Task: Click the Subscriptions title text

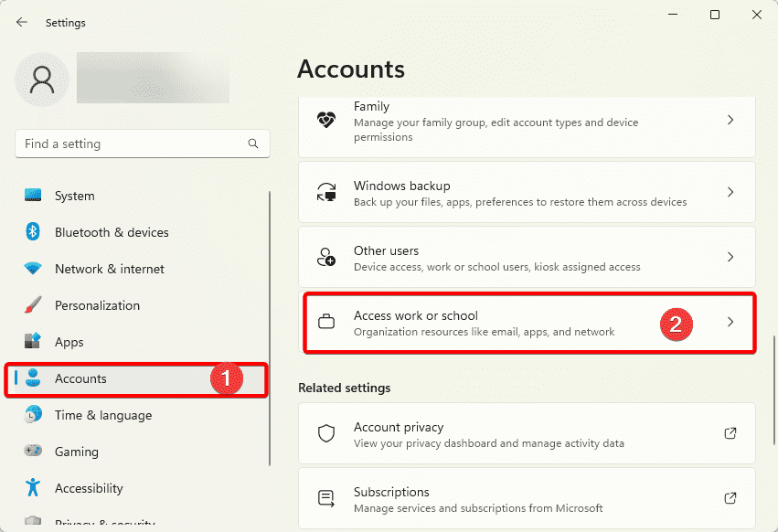Action: [x=391, y=493]
